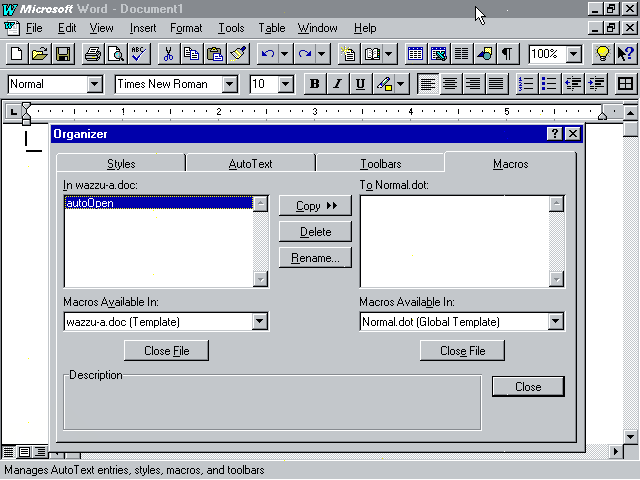Click the Print icon
Image resolution: width=640 pixels, height=480 pixels.
click(x=93, y=54)
